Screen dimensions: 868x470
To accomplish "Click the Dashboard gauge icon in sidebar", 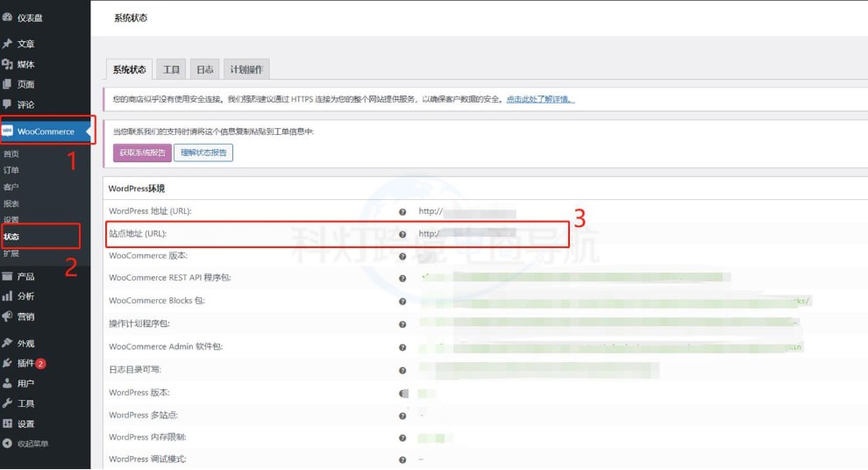I will click(8, 18).
